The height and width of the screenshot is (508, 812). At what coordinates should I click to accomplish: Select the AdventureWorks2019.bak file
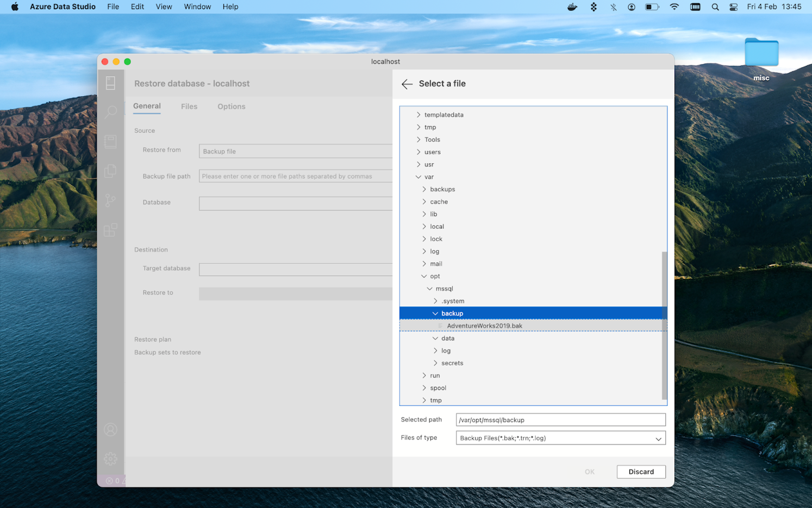(484, 326)
